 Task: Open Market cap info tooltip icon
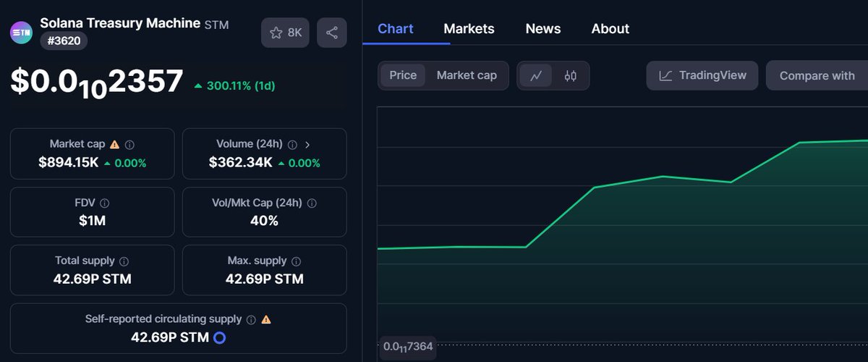[x=129, y=145]
